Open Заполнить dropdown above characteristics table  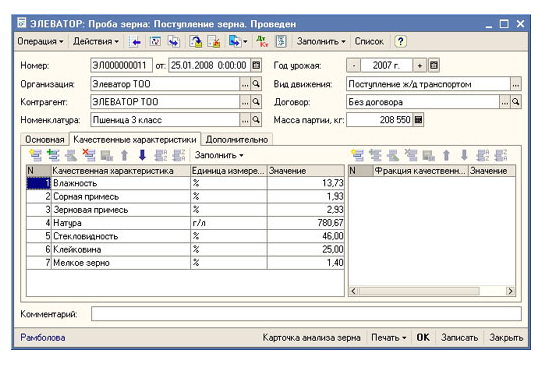pos(219,155)
